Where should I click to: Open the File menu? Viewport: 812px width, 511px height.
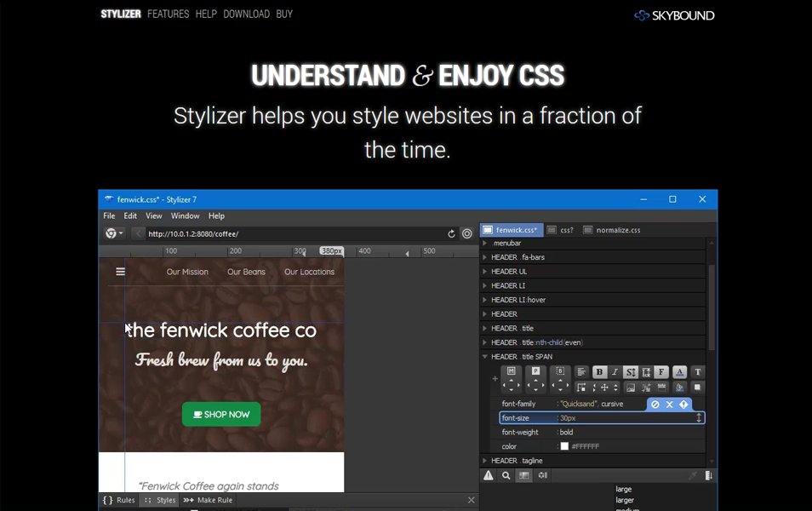tap(109, 215)
